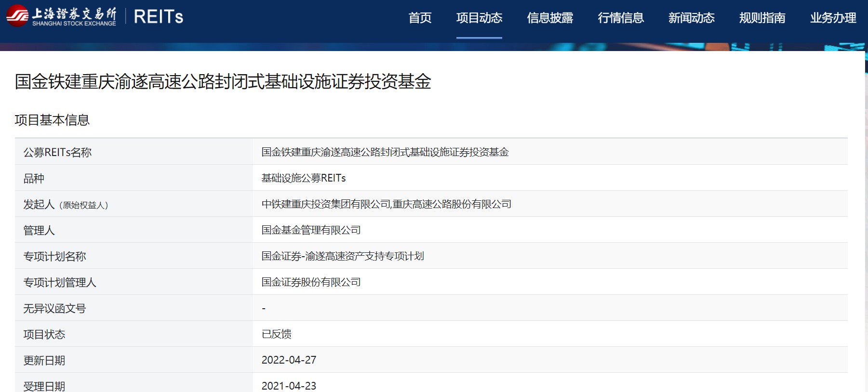Open the 规则指南 navigation item

point(762,18)
